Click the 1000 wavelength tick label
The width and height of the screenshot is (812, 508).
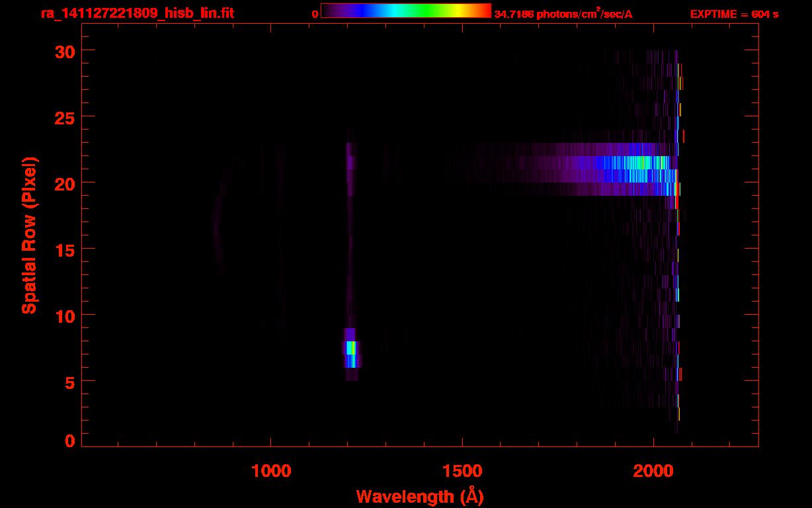[x=271, y=471]
